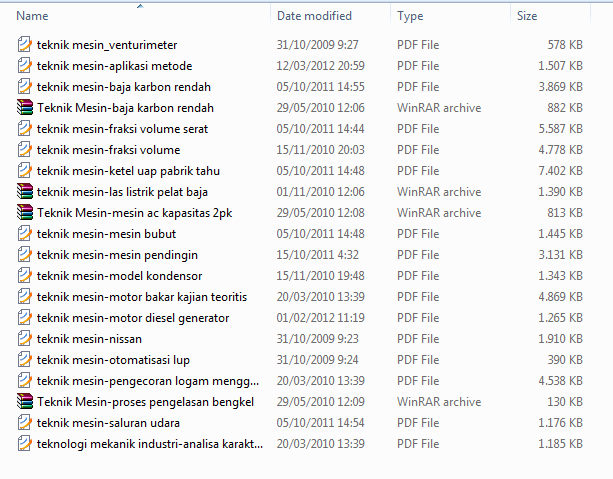This screenshot has height=479, width=613.
Task: Select file name teknik mesin-baja karbon rendah PDF
Action: [124, 87]
